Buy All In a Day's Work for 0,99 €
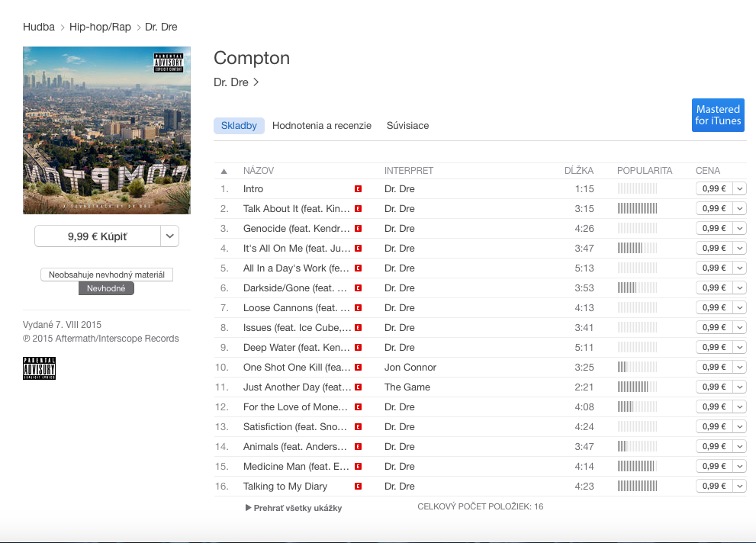 pyautogui.click(x=714, y=268)
